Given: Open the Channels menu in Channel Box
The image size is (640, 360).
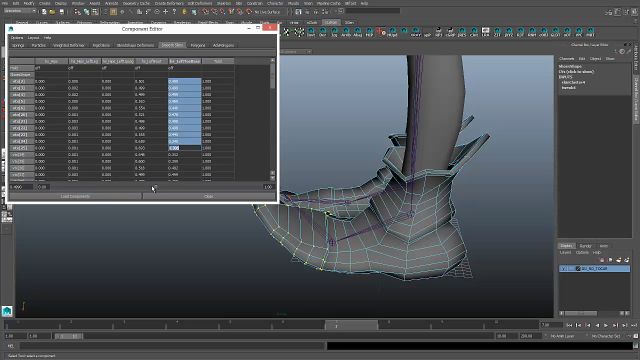Looking at the screenshot, I should point(567,59).
